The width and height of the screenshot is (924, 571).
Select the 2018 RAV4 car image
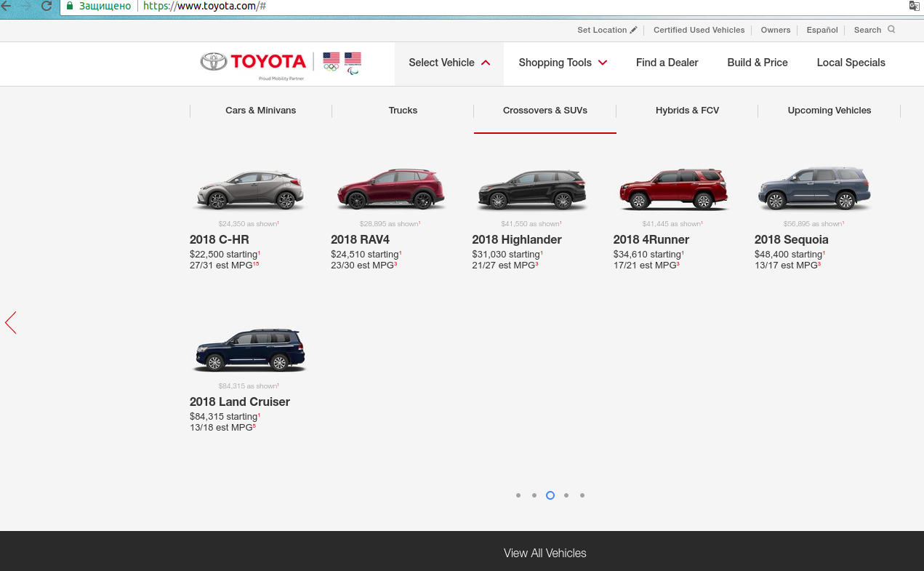tap(390, 189)
